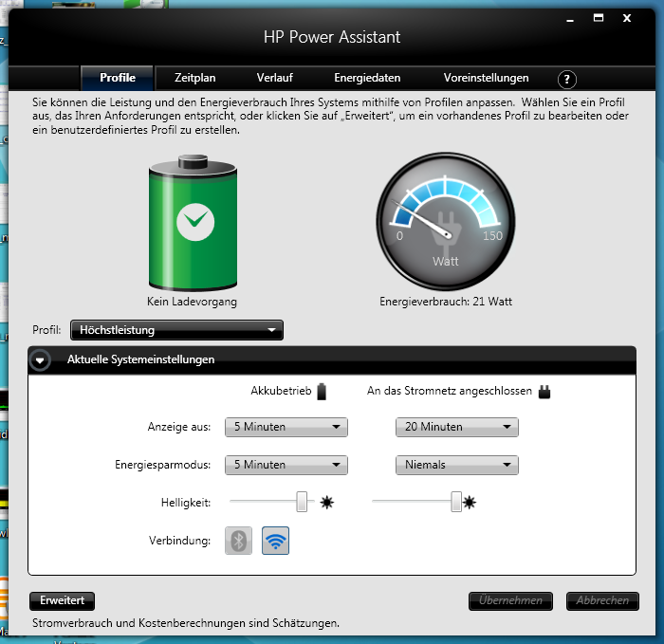Click the battery mode Helligkeit slider handle

[x=302, y=502]
